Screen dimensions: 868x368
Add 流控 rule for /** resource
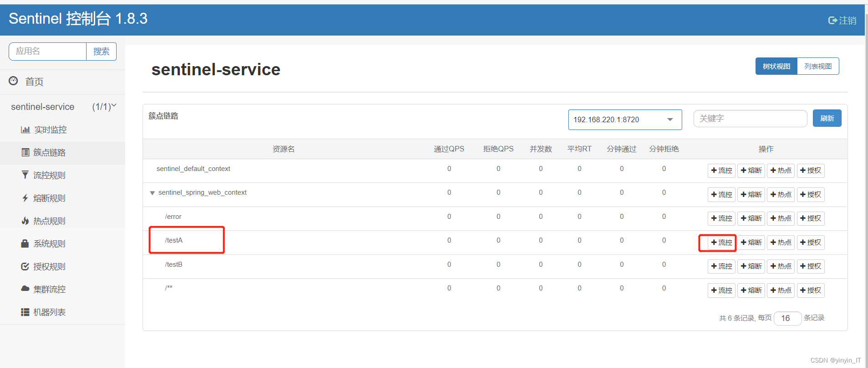click(721, 290)
